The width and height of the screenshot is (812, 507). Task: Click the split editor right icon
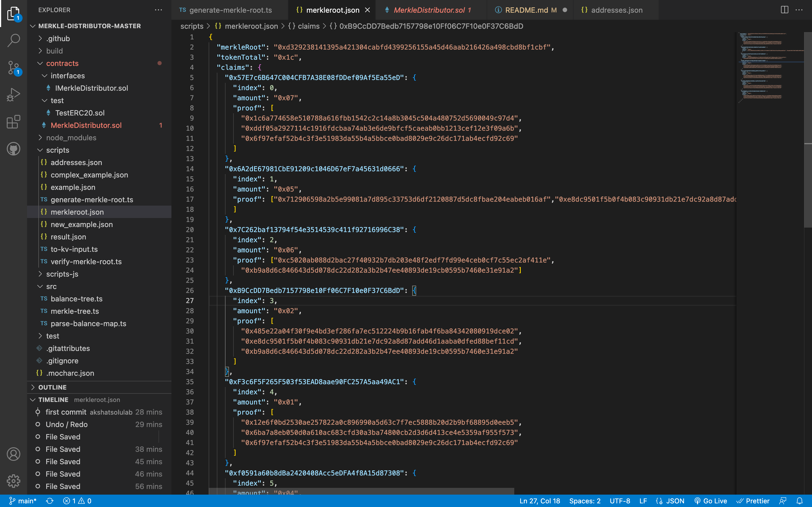click(784, 10)
